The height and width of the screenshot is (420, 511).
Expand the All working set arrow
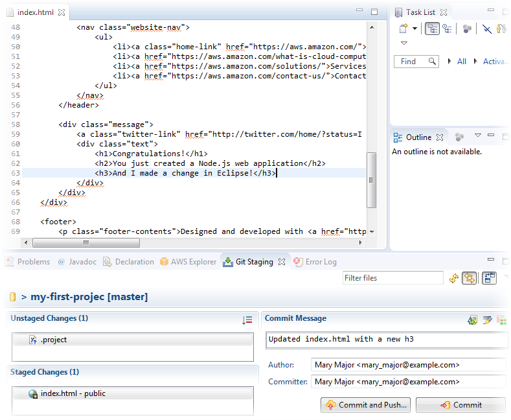(449, 62)
